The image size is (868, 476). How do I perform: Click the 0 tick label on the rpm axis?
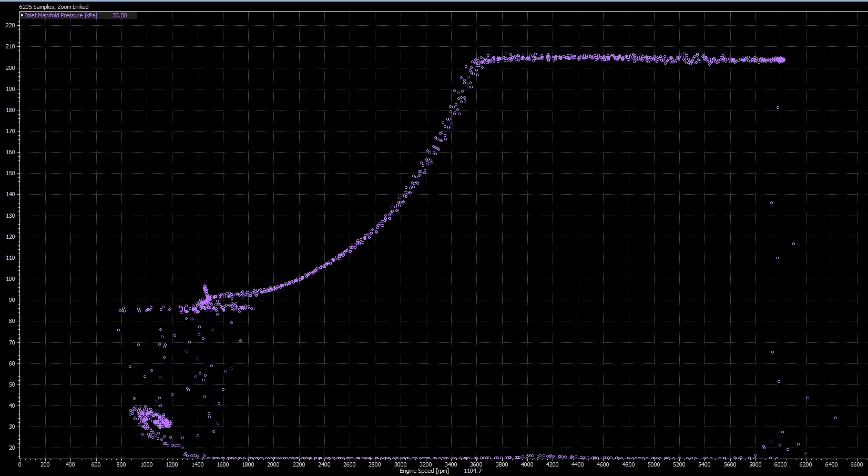(x=20, y=464)
